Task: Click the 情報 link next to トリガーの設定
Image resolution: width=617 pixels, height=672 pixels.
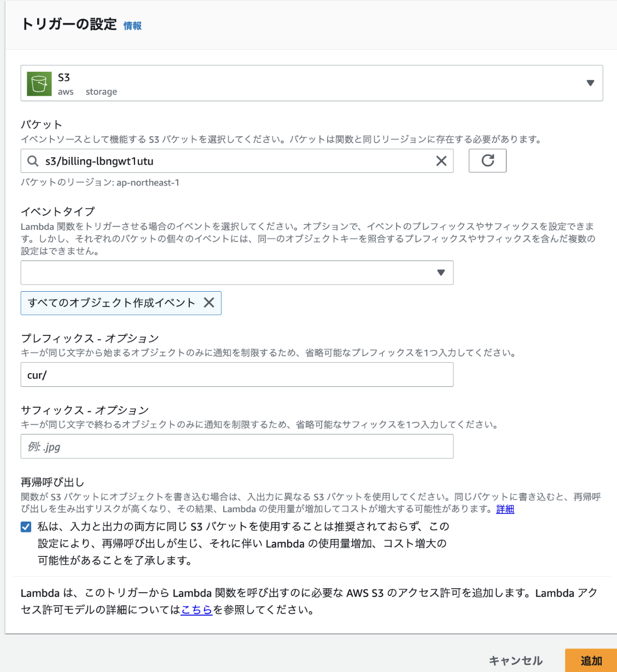Action: coord(133,25)
